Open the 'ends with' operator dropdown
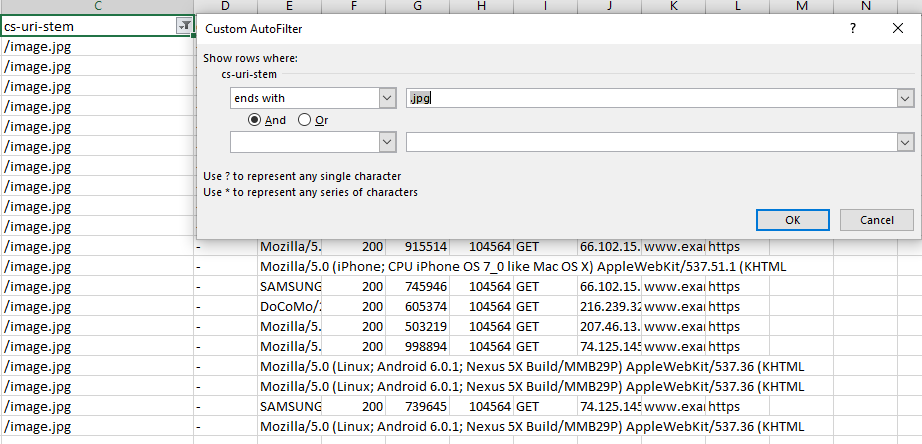The image size is (922, 444). click(x=387, y=98)
